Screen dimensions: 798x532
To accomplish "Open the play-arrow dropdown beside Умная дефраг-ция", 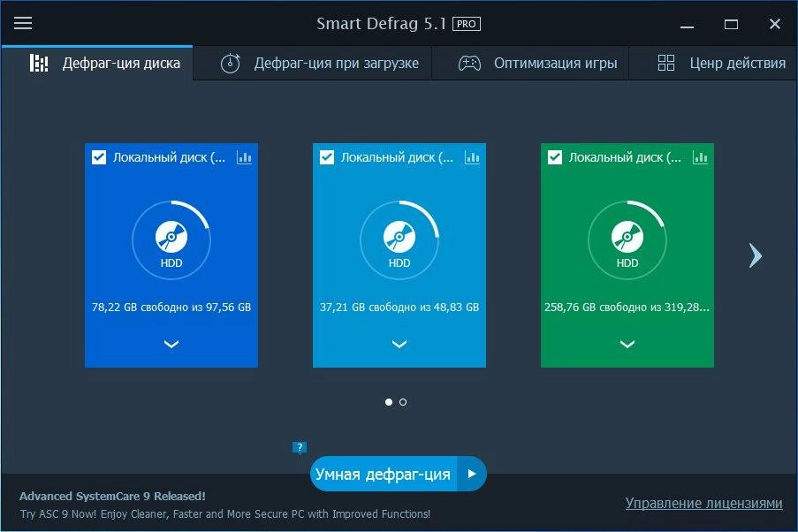I will 472,474.
